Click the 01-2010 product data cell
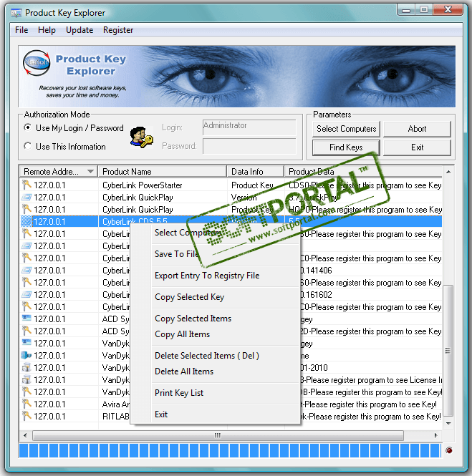This screenshot has height=476, width=472. (x=371, y=368)
